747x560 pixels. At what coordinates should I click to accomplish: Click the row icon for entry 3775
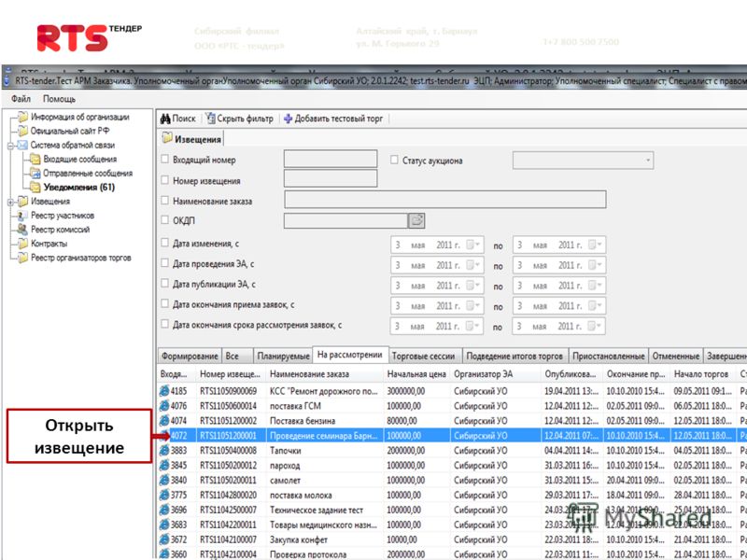click(x=164, y=495)
